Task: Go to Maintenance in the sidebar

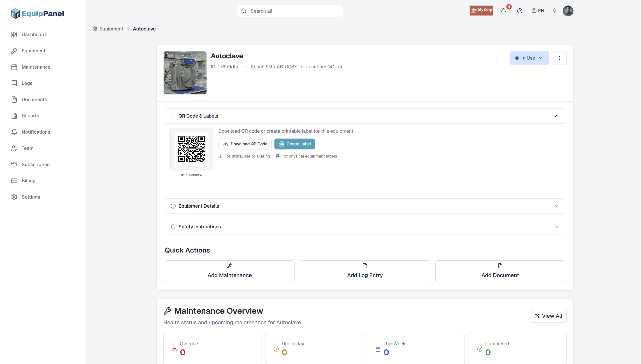Action: point(36,67)
